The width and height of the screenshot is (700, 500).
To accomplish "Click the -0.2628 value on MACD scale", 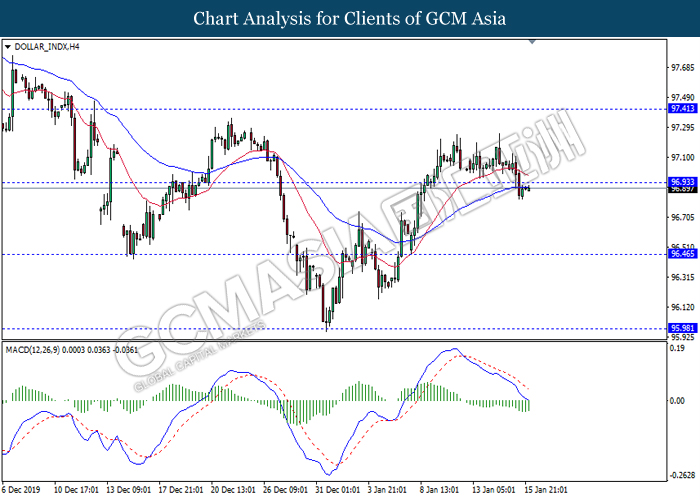I will pos(682,475).
